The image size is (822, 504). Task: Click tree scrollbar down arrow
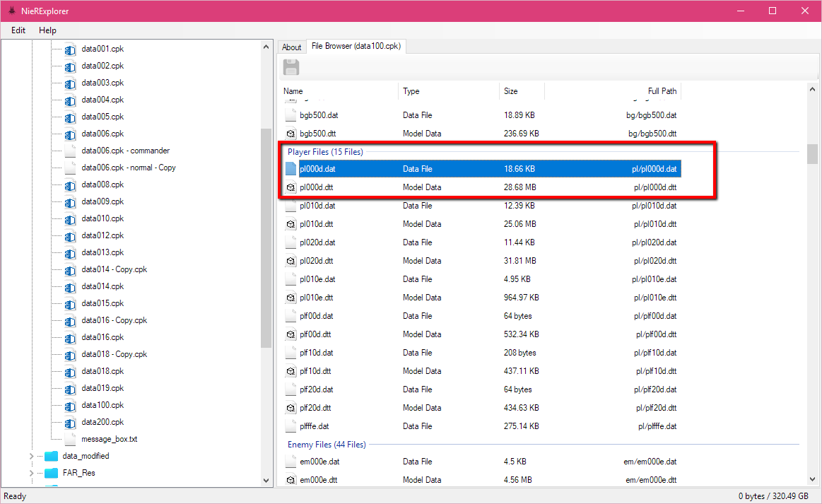tap(266, 481)
